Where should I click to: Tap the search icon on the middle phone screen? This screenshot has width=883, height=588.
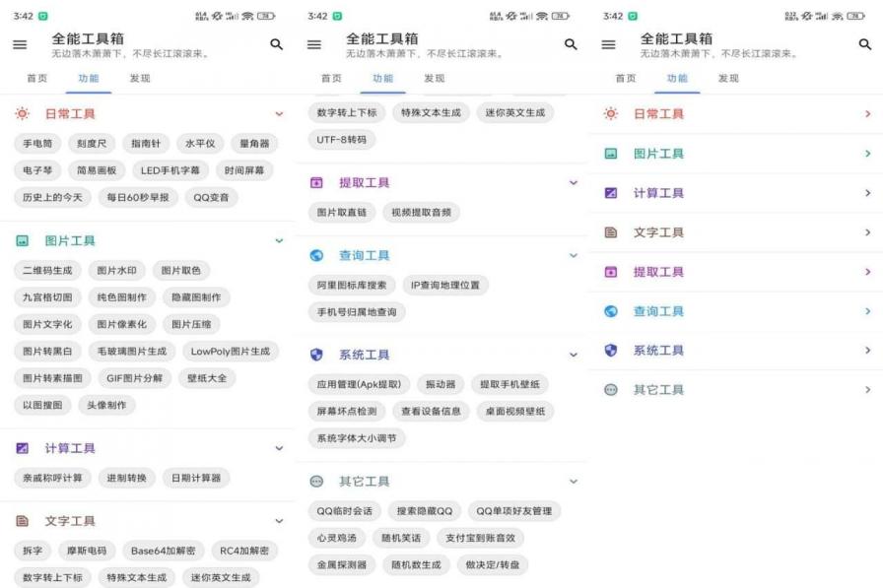[x=571, y=44]
